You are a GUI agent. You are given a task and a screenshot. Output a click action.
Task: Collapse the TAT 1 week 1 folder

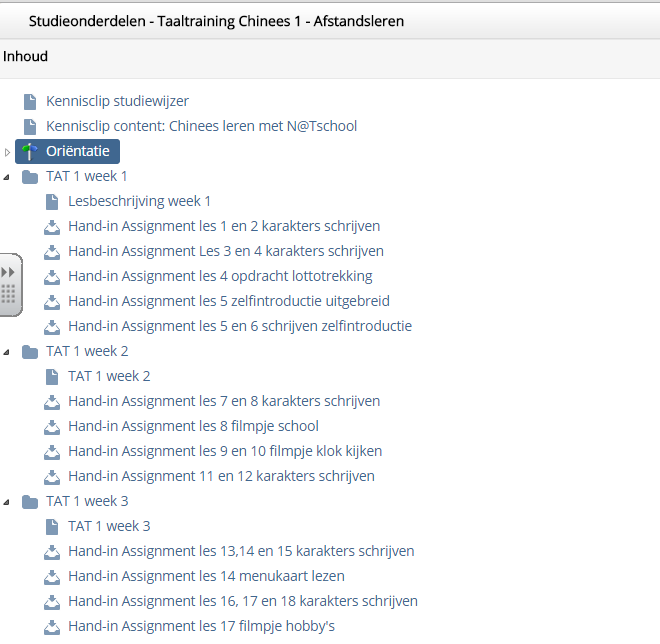tap(6, 178)
